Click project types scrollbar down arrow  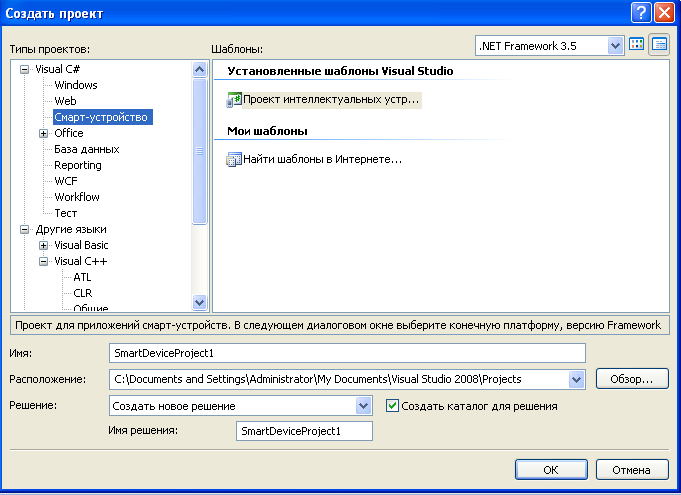click(x=199, y=302)
